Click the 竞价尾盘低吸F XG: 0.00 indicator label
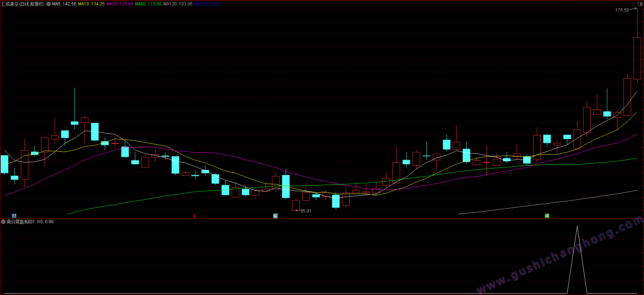The height and width of the screenshot is (295, 644). click(30, 222)
